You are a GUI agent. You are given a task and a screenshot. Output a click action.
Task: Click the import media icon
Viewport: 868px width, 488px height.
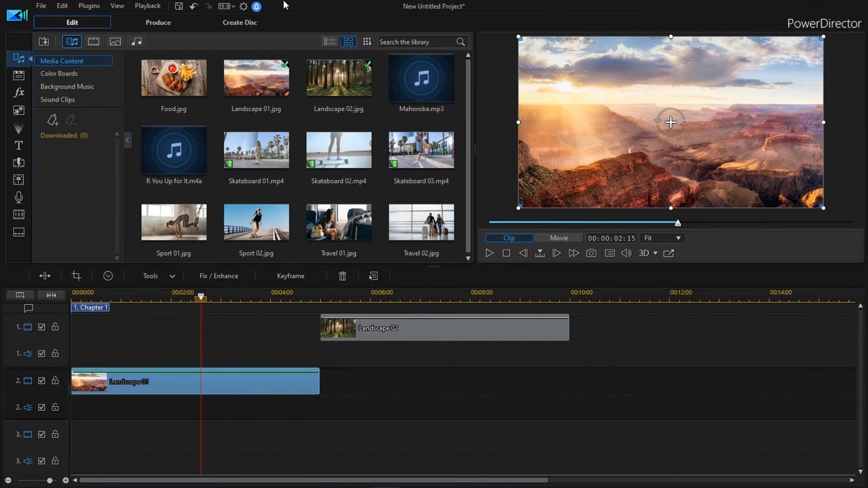tap(44, 42)
